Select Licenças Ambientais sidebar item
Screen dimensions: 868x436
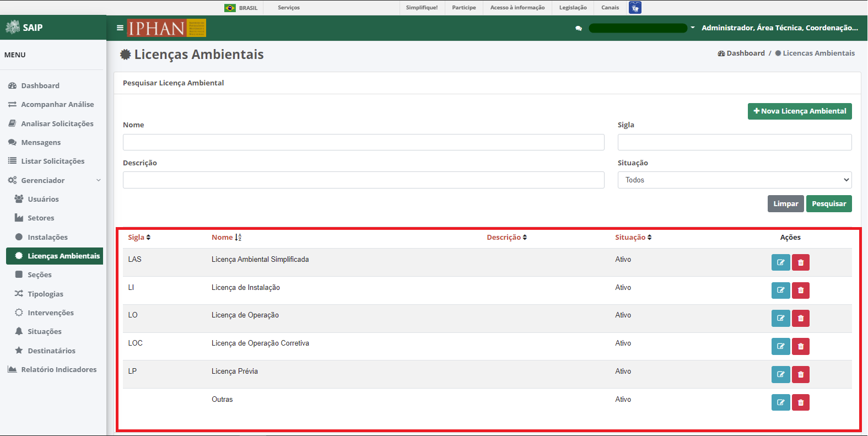[55, 256]
